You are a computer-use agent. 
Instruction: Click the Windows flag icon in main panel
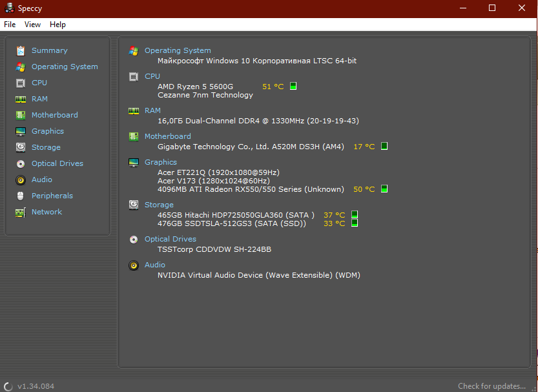[x=134, y=51]
